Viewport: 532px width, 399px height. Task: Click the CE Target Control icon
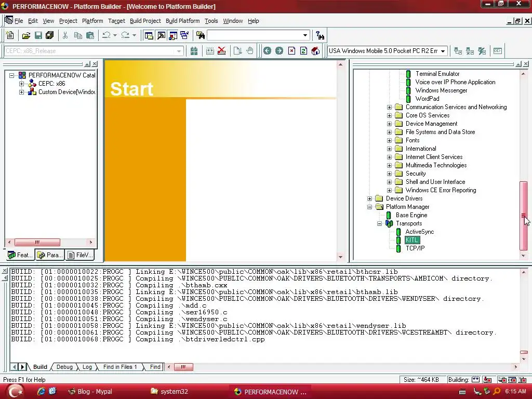498,51
